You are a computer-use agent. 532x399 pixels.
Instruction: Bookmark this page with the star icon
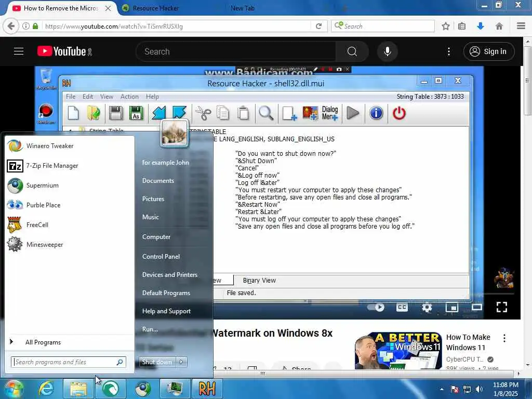tap(445, 26)
